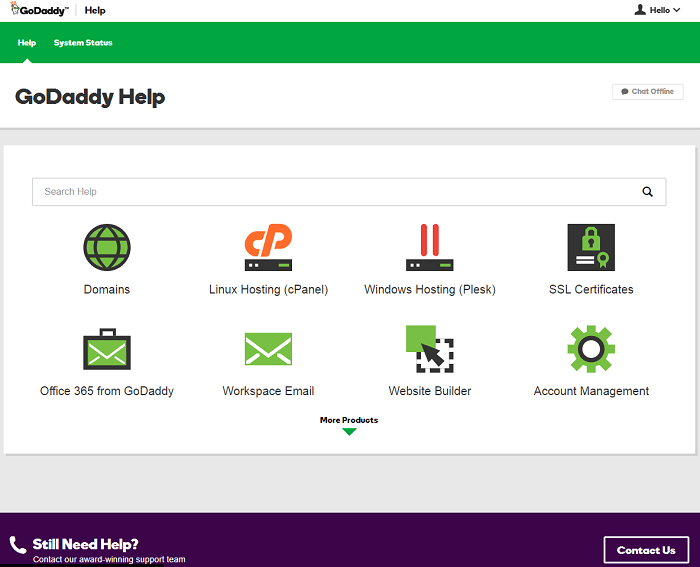Select the Website Builder icon
The image size is (700, 567).
tap(429, 349)
